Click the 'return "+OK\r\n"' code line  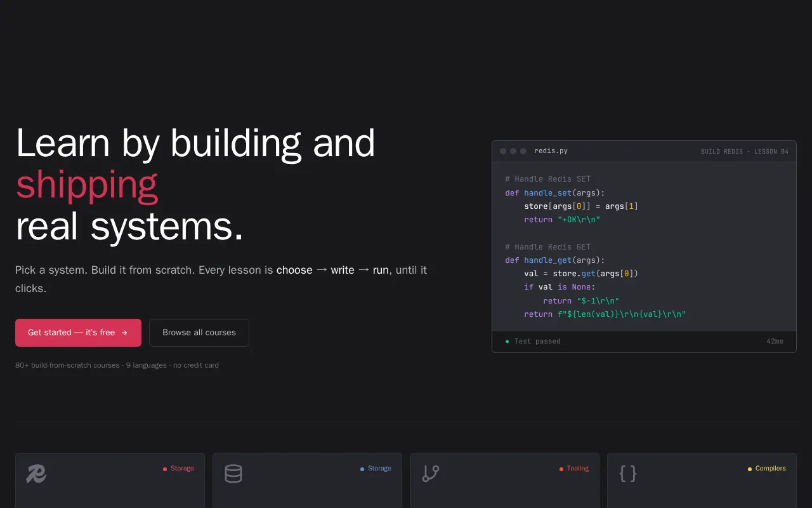click(x=562, y=220)
